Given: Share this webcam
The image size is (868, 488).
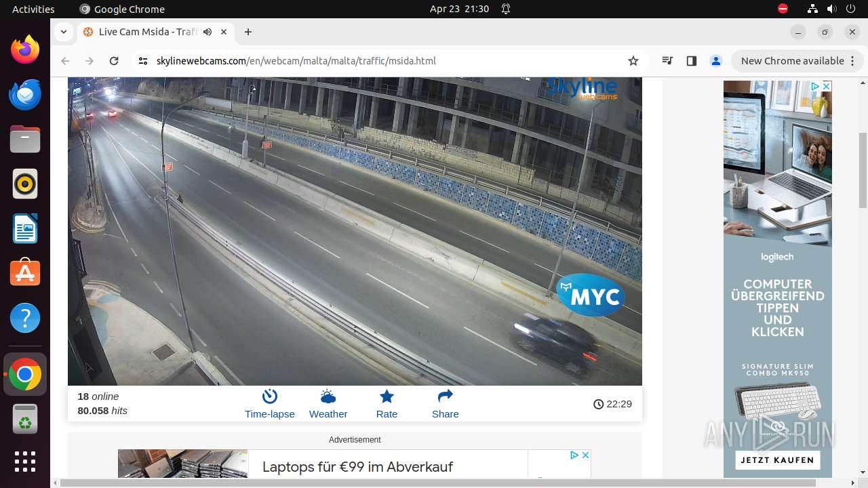Looking at the screenshot, I should (x=445, y=404).
